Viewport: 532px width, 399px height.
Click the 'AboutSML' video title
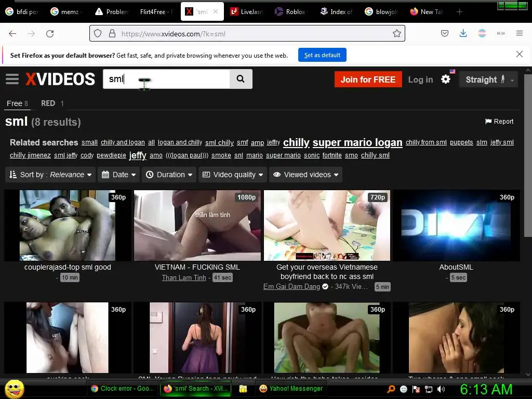[x=456, y=267]
